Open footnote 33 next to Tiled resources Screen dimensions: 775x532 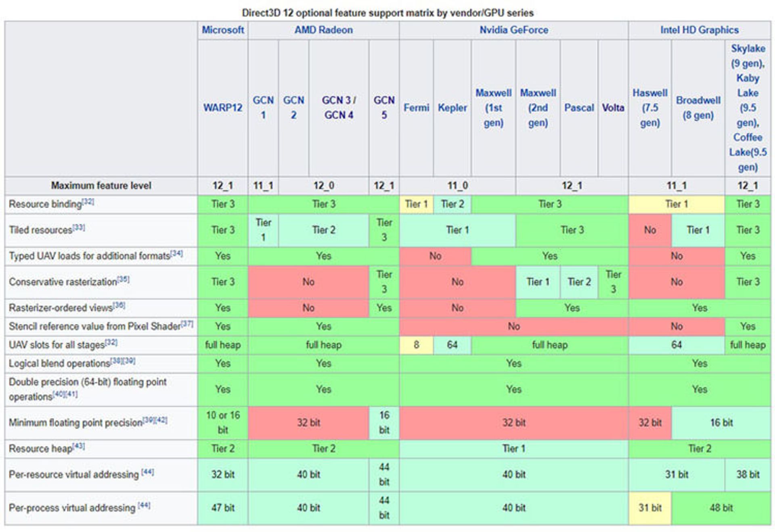[79, 227]
